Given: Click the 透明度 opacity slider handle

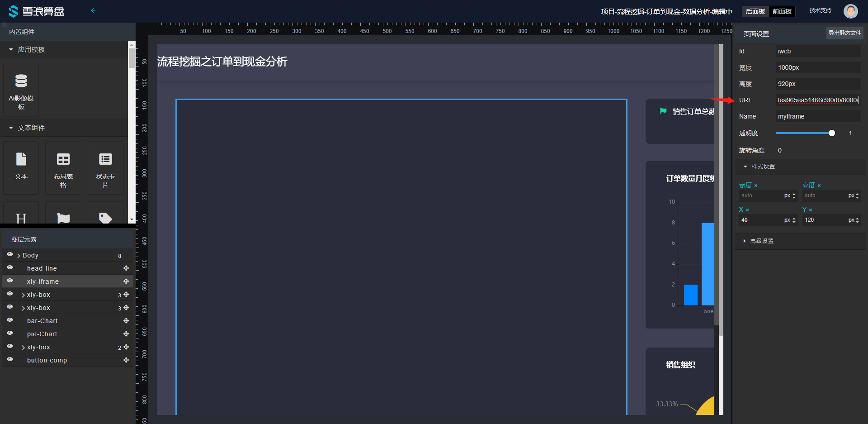Looking at the screenshot, I should (831, 133).
